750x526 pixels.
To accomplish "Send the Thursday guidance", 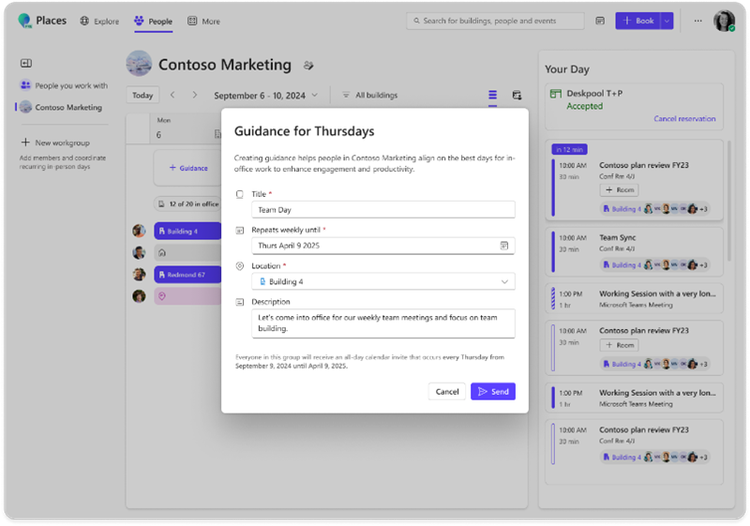I will coord(493,391).
